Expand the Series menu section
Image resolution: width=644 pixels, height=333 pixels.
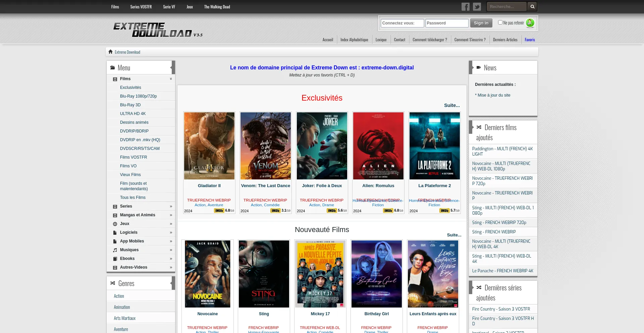tap(171, 206)
